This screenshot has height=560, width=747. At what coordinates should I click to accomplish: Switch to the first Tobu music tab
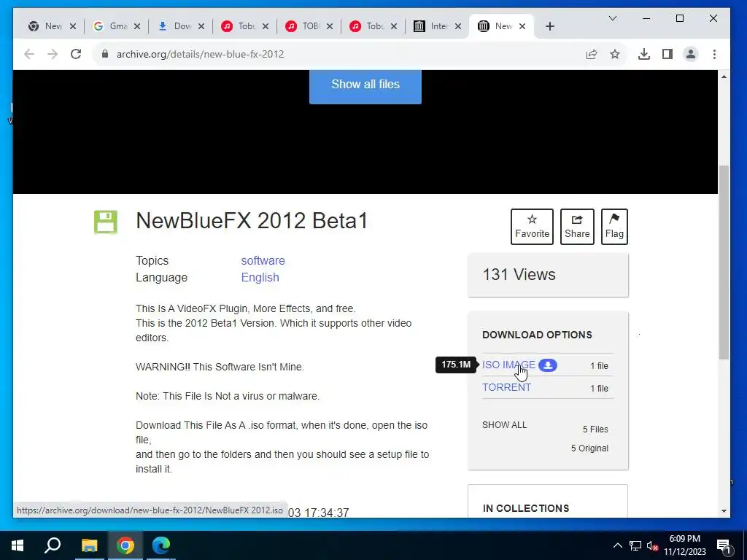point(244,26)
